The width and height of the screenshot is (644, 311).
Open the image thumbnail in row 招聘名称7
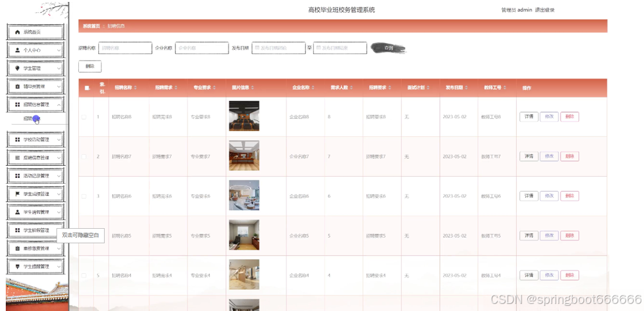click(x=244, y=155)
